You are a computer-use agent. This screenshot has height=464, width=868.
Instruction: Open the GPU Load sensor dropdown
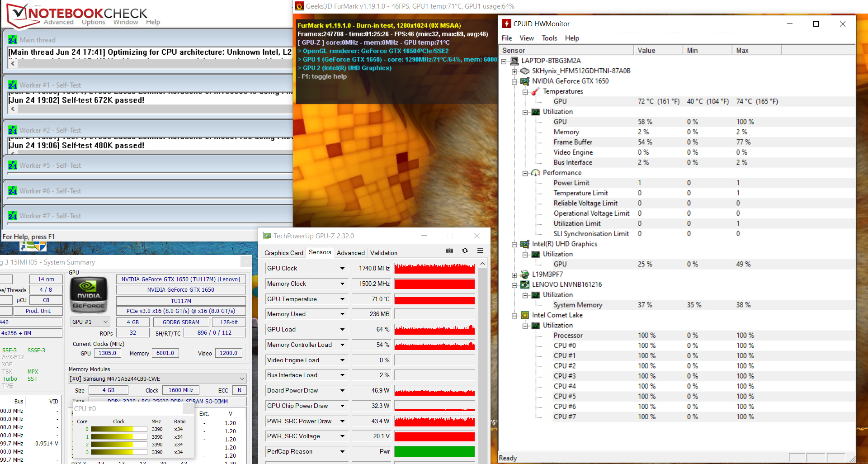(x=342, y=329)
